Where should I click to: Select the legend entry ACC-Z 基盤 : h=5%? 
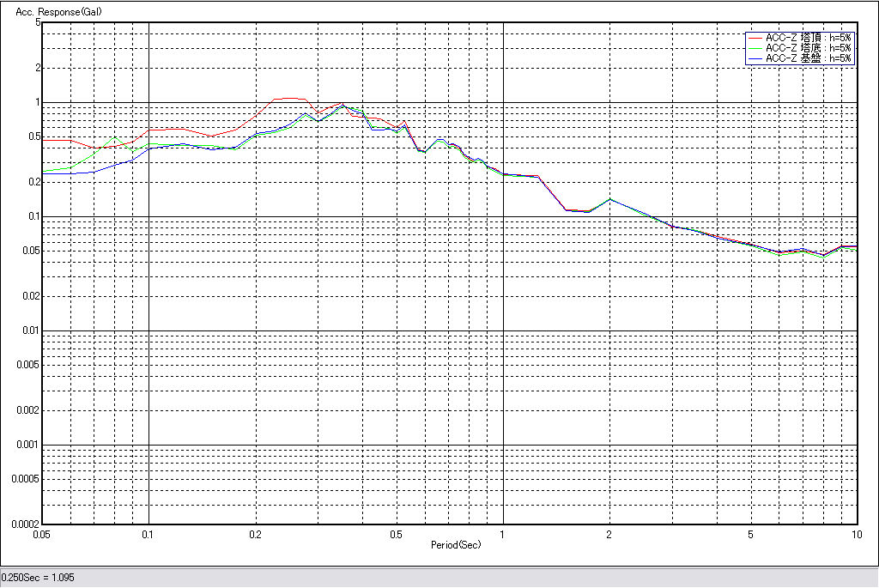808,58
